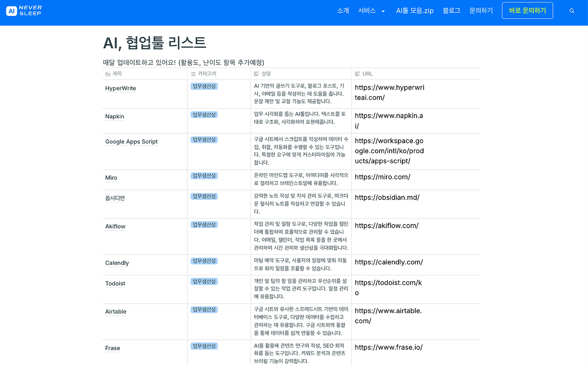Click the 바로 문의하기 button
588x366 pixels.
[527, 11]
